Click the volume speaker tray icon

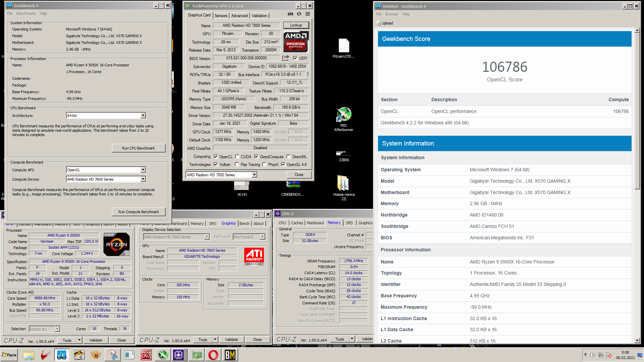[x=592, y=355]
